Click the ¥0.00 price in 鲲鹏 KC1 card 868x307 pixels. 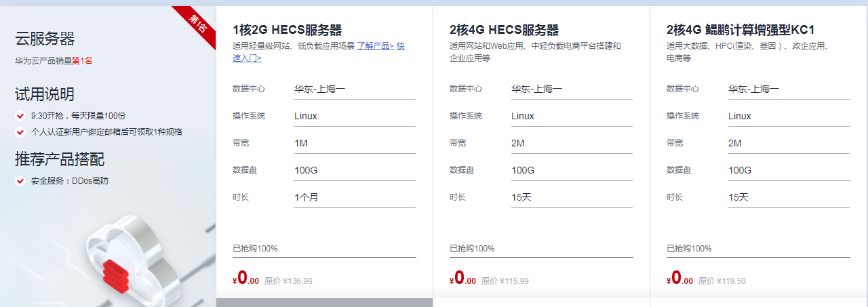pyautogui.click(x=679, y=279)
